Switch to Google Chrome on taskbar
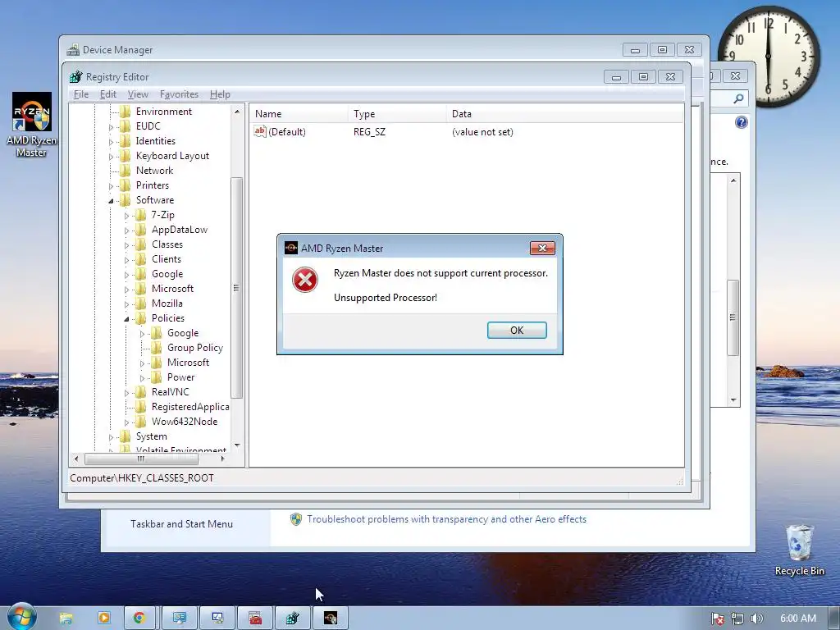 point(139,619)
